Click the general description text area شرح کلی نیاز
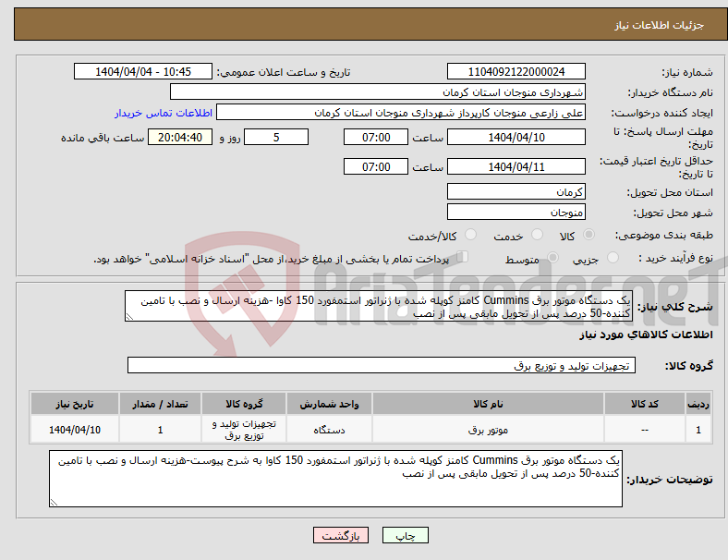Viewport: 728px width, 560px height. click(379, 306)
